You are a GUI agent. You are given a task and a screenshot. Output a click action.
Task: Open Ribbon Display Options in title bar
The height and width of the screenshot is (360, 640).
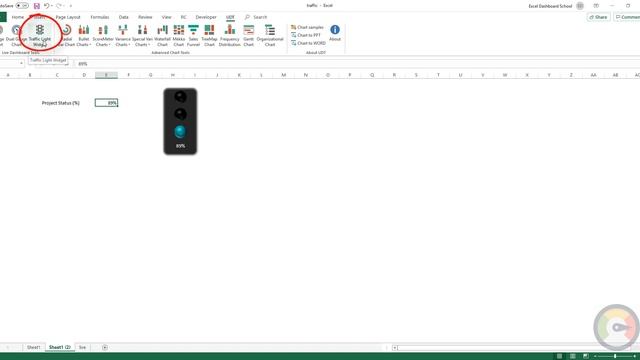point(596,6)
